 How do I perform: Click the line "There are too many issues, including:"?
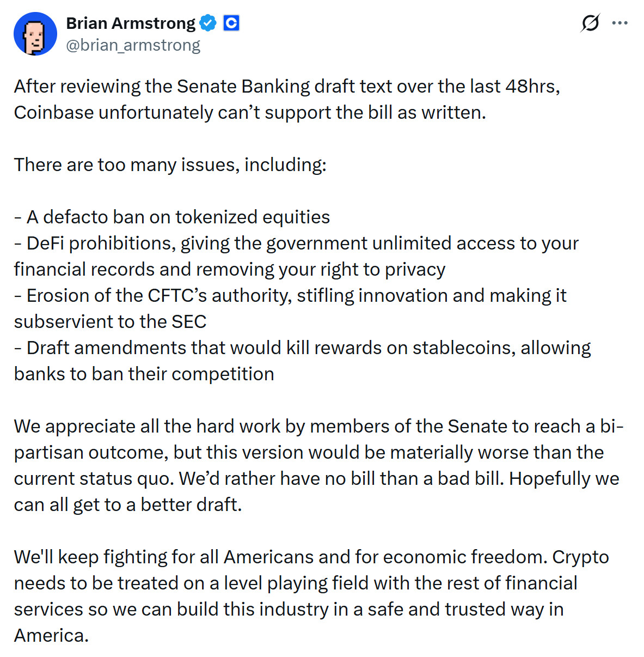point(170,165)
